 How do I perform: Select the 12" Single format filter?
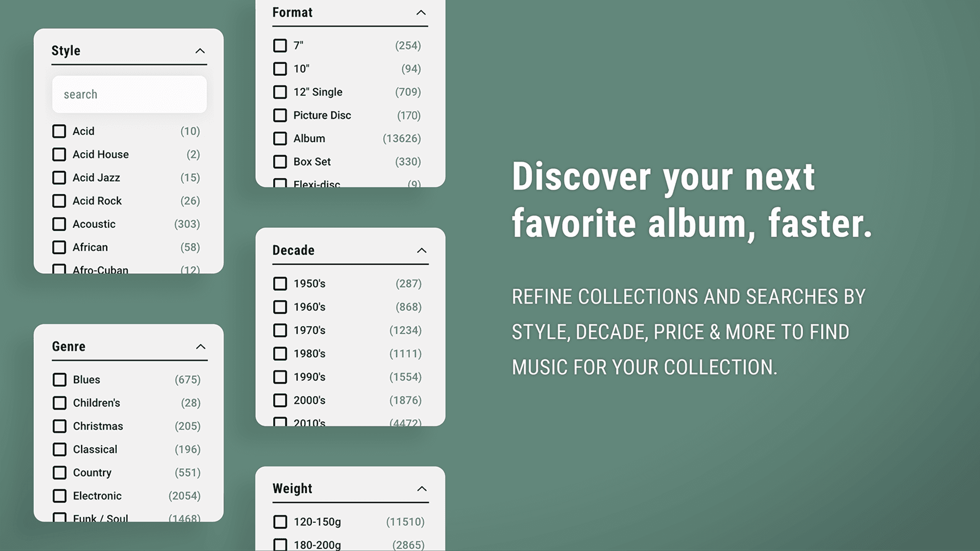coord(280,92)
